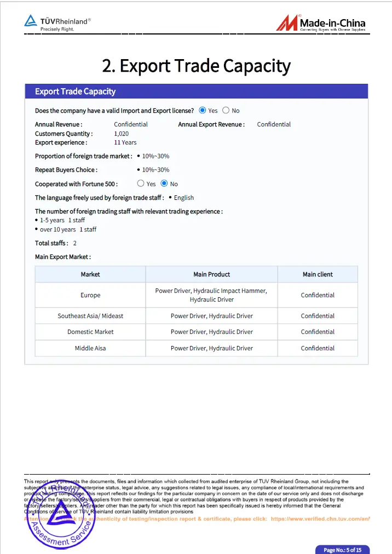Click the Market column header
This screenshot has height=554, width=392.
pos(90,274)
